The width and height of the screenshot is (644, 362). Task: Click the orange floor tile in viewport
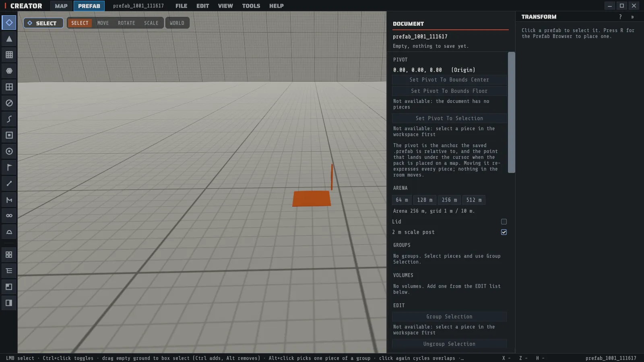pyautogui.click(x=312, y=198)
